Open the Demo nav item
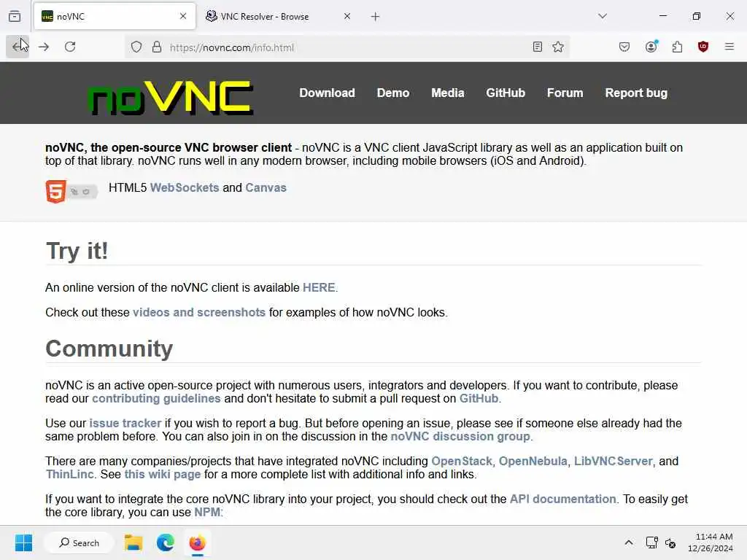The width and height of the screenshot is (747, 560). (x=393, y=93)
